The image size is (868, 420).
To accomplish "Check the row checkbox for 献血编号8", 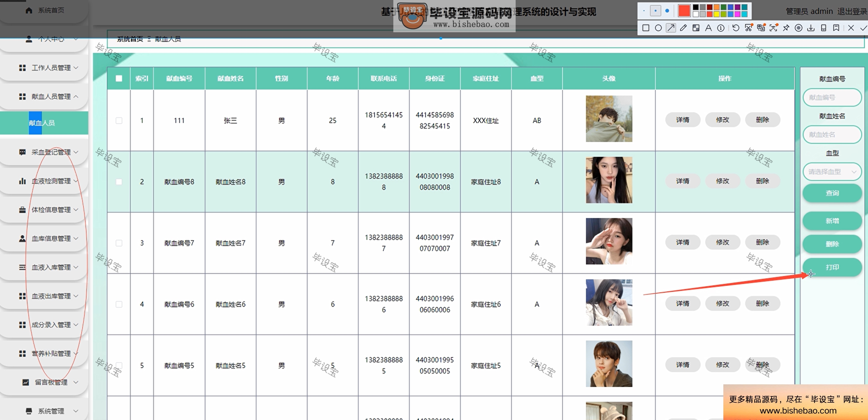I will tap(119, 182).
